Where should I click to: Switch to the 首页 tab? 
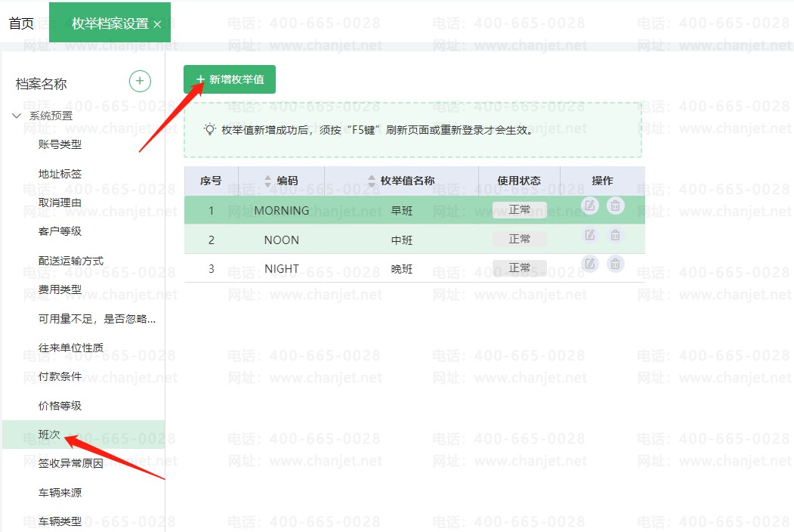point(21,23)
